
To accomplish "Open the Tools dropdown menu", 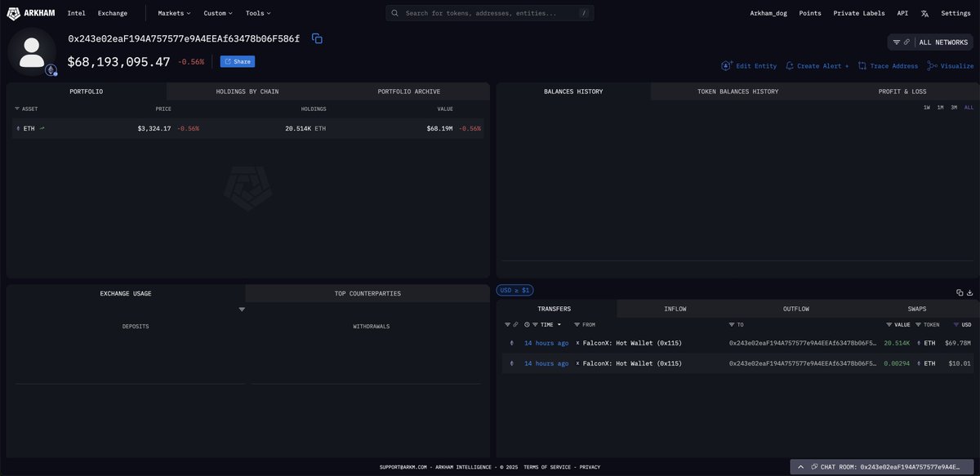I will tap(258, 13).
